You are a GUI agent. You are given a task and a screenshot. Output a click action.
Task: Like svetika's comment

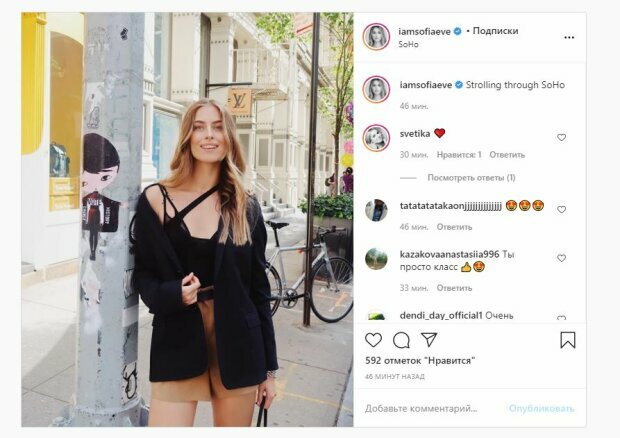561,137
